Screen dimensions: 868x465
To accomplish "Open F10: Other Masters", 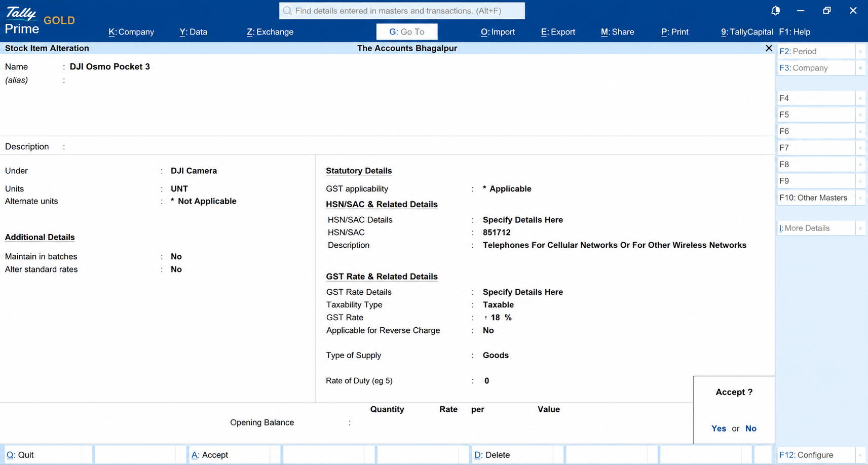I will pyautogui.click(x=816, y=198).
